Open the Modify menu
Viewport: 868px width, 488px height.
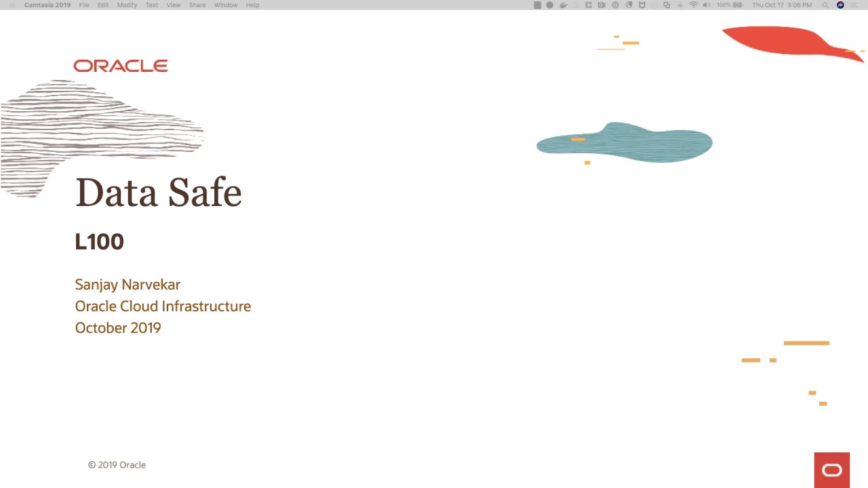pyautogui.click(x=127, y=5)
